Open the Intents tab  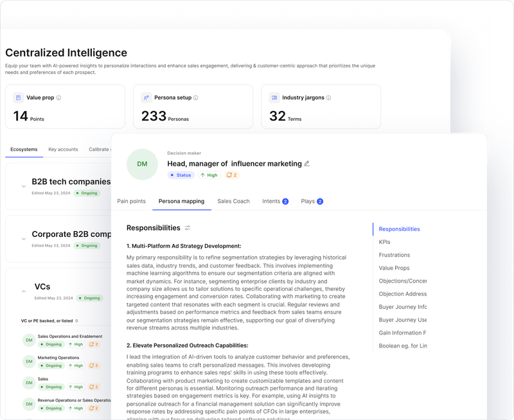(275, 201)
